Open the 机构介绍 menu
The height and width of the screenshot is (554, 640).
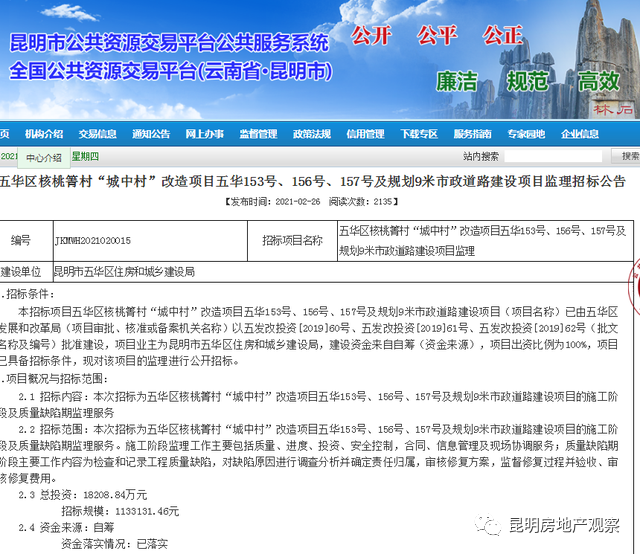point(44,134)
